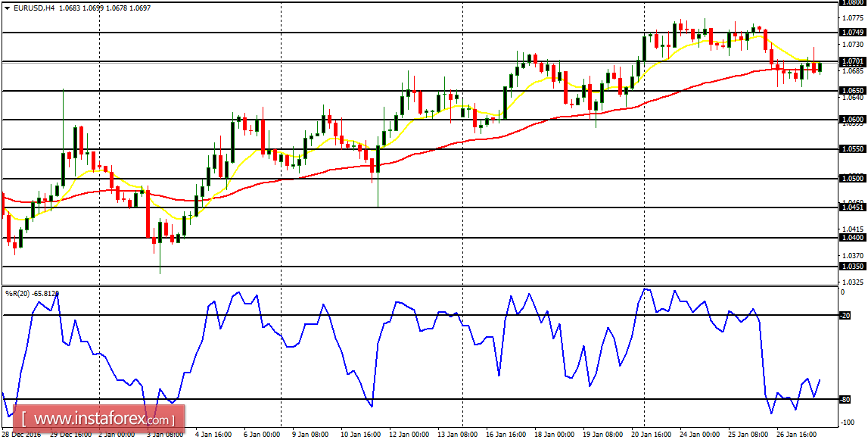This screenshot has width=868, height=443.
Task: Click the 1.0451 price level label
Action: coord(853,207)
